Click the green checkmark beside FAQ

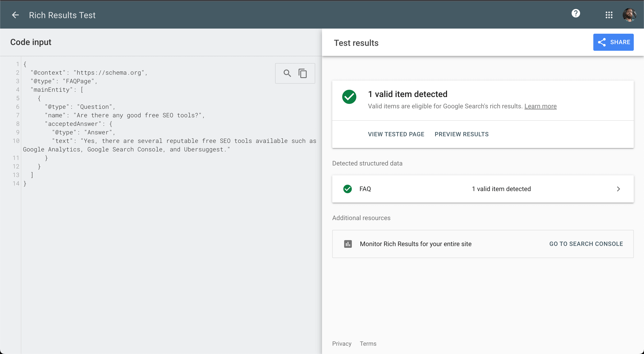coord(348,189)
